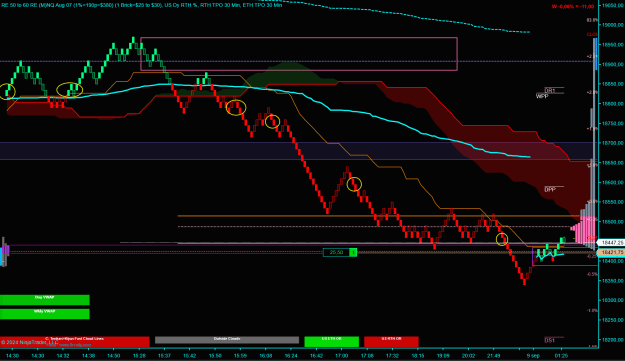Click the 18200.00 price axis label

pos(613,339)
